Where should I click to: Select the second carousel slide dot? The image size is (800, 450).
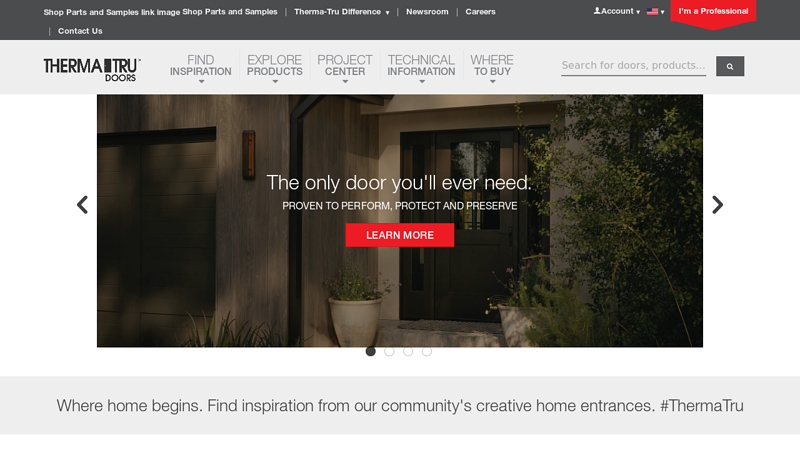[x=389, y=351]
